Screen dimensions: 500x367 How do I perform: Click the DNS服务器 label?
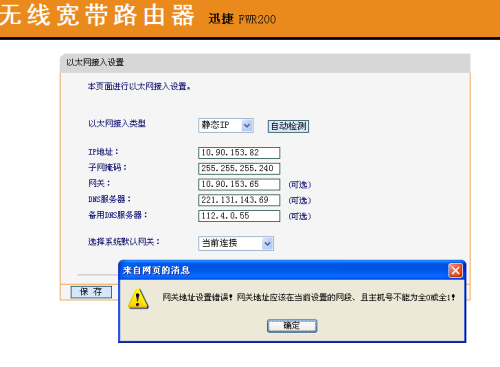pyautogui.click(x=110, y=199)
